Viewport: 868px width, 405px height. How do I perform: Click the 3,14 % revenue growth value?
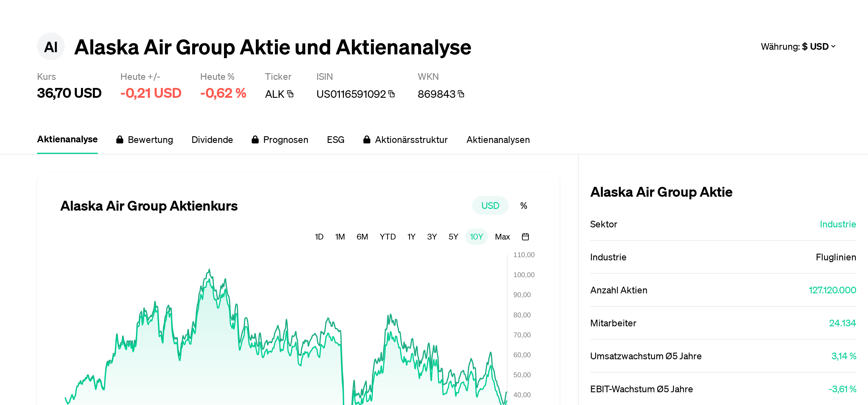point(844,356)
